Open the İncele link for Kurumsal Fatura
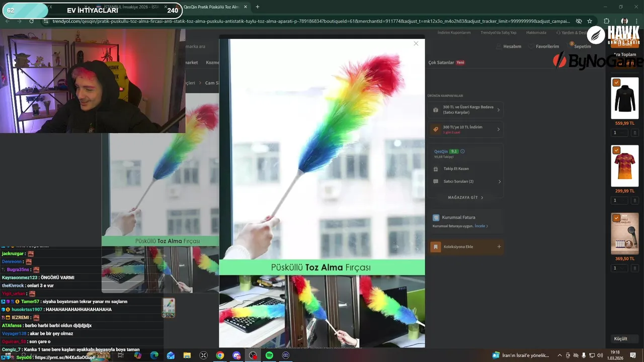 tap(481, 226)
